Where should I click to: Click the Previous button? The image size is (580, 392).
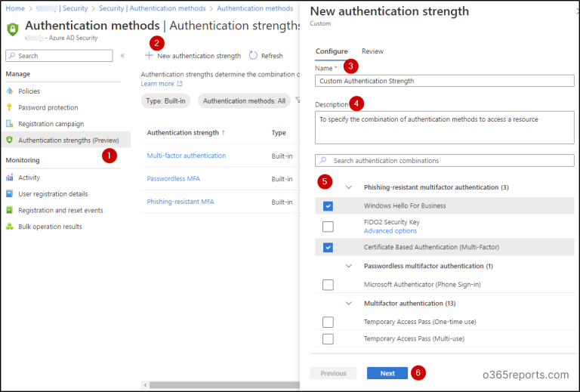333,373
